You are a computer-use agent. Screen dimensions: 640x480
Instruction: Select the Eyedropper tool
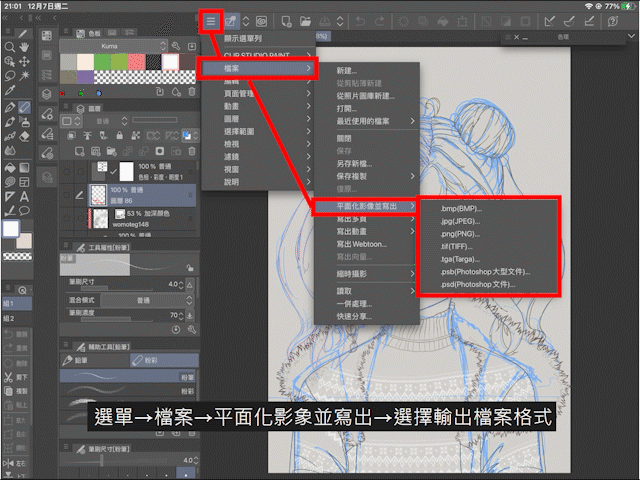click(9, 90)
